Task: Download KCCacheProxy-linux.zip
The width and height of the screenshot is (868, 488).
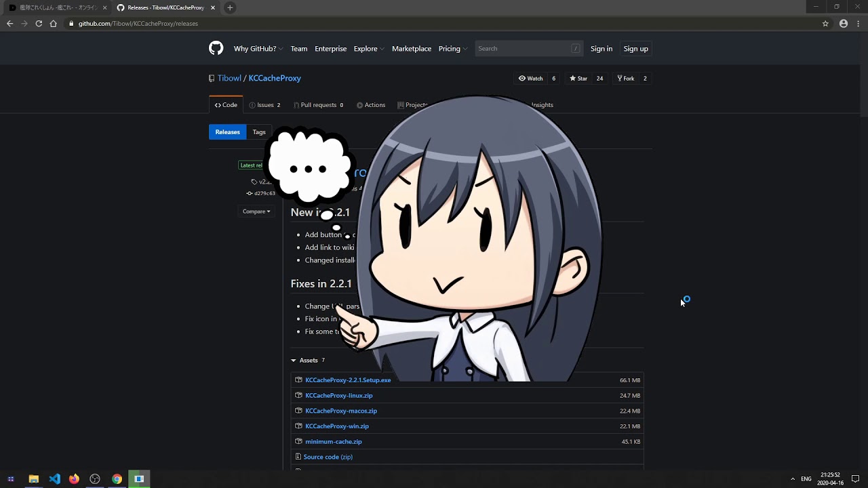Action: point(339,395)
